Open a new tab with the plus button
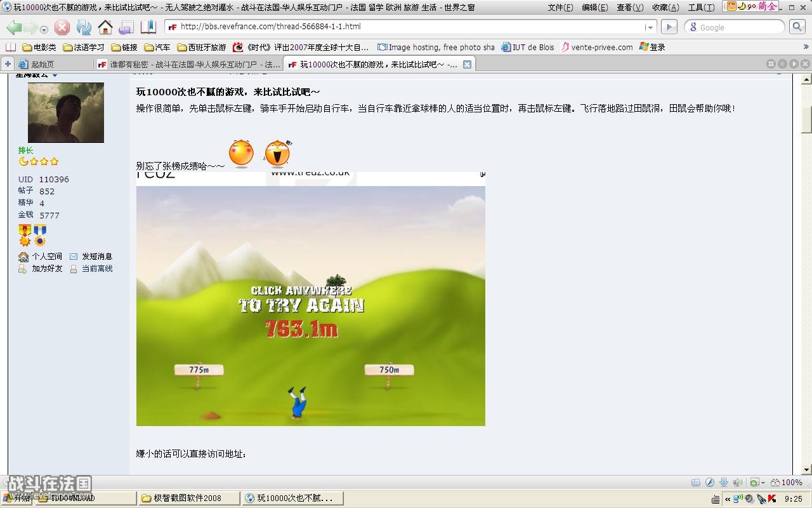 [8, 64]
